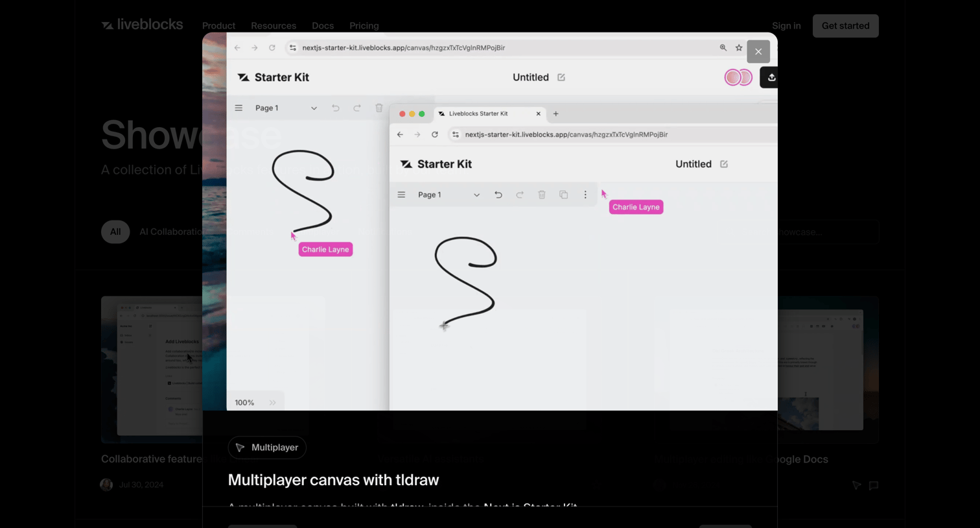
Task: Close the Liveblocks Starter Kit tab
Action: [x=538, y=114]
